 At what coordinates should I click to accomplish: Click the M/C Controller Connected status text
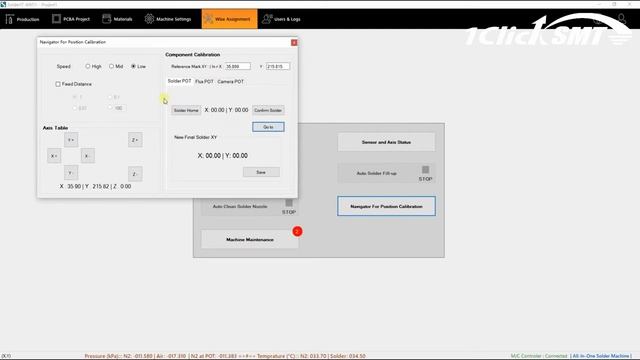tap(539, 356)
